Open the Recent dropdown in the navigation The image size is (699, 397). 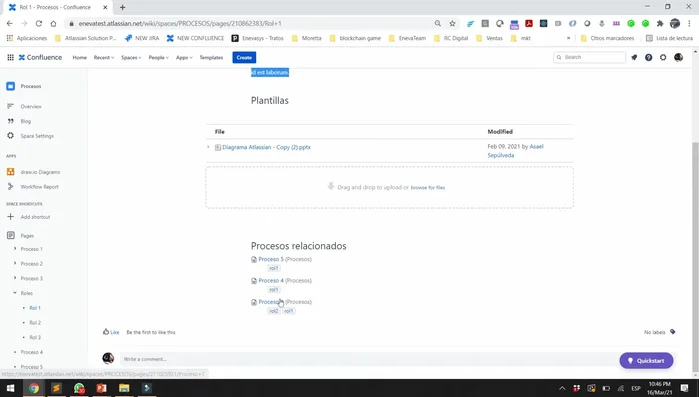pos(104,57)
